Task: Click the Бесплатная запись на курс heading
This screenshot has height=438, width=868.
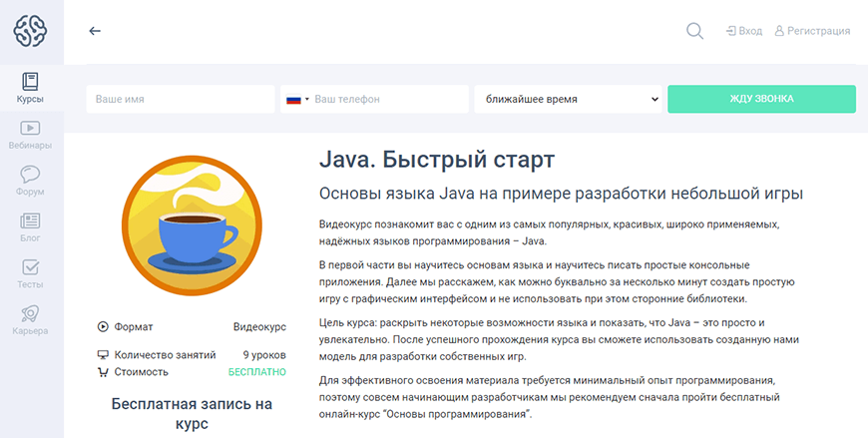Action: 192,414
